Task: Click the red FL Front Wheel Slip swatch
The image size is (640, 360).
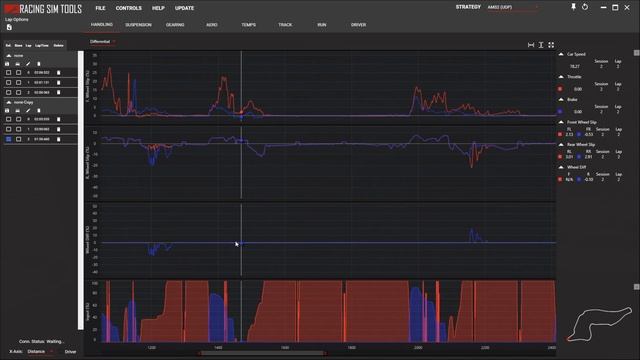Action: (x=560, y=134)
